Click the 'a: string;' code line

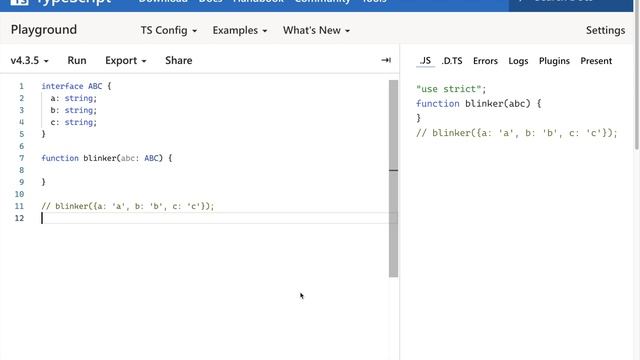[73, 98]
